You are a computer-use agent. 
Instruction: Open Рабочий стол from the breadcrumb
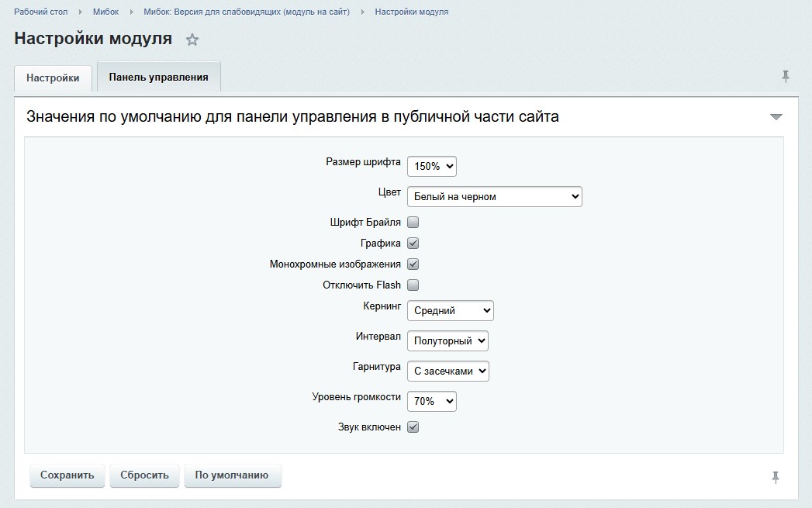[x=40, y=12]
